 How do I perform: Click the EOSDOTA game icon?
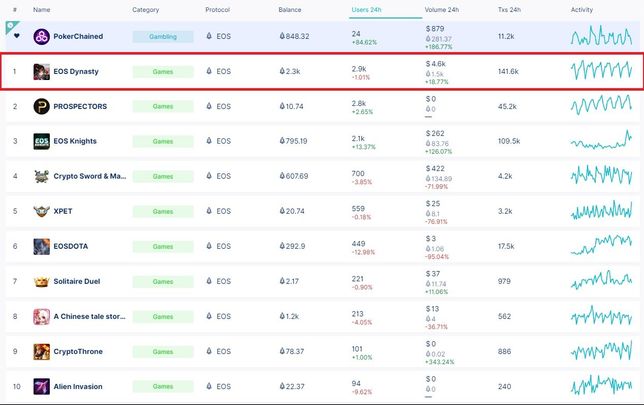pos(41,246)
